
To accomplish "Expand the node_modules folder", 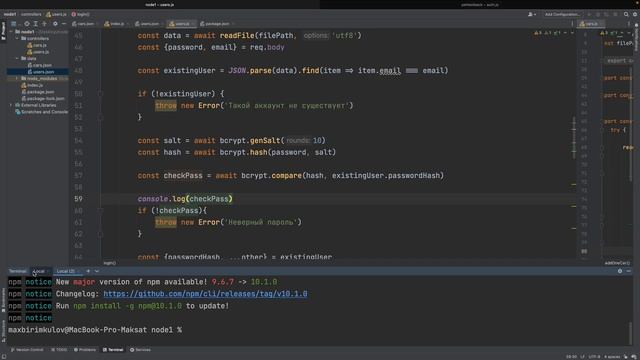I will (17, 78).
